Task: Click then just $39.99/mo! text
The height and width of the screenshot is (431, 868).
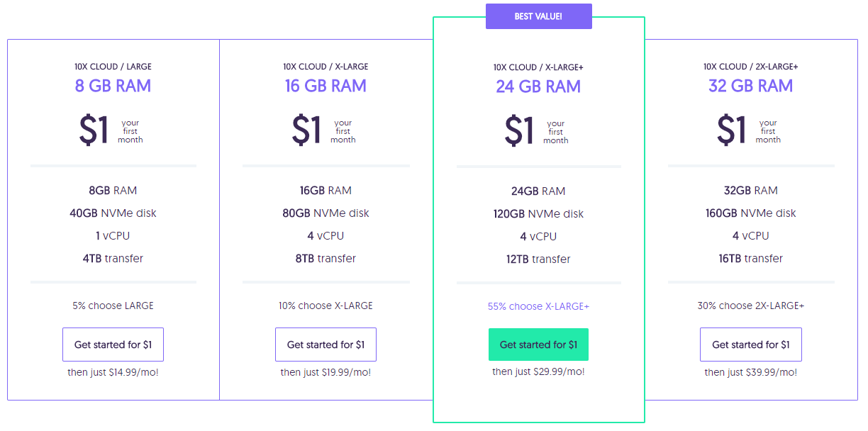Action: (x=751, y=372)
